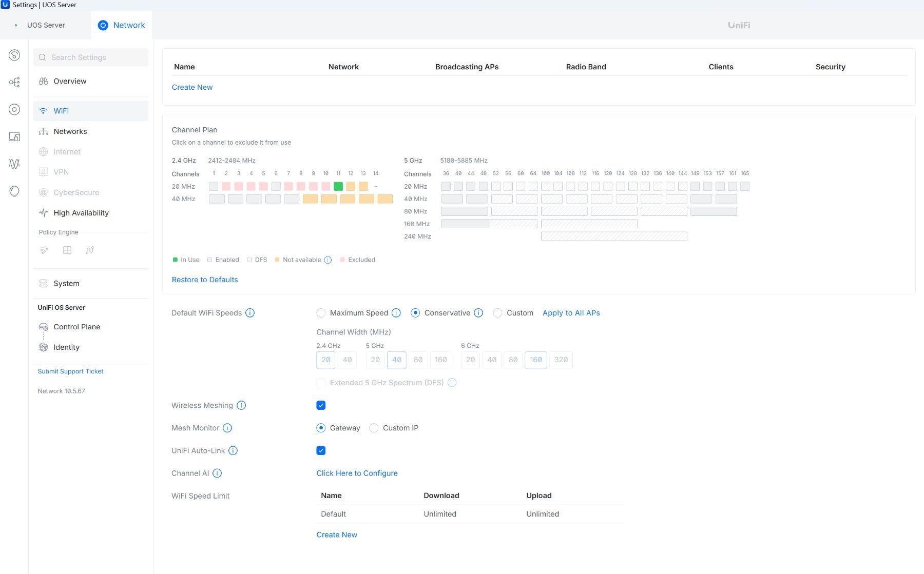Switch to the UOS Server tab
The width and height of the screenshot is (924, 574).
click(x=46, y=25)
